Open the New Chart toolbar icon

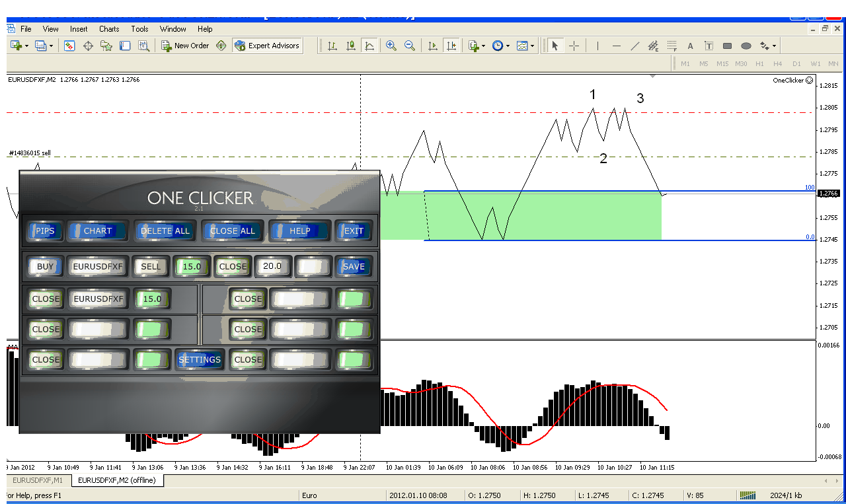click(x=15, y=46)
